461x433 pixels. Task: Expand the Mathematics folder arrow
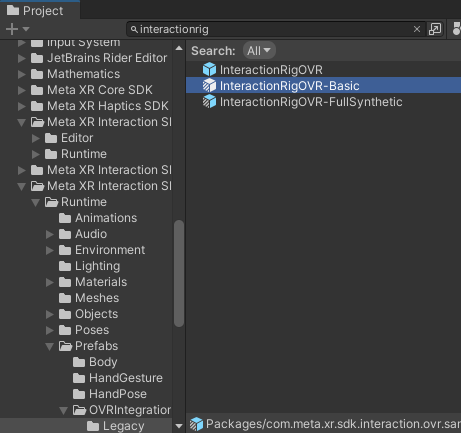pos(22,74)
